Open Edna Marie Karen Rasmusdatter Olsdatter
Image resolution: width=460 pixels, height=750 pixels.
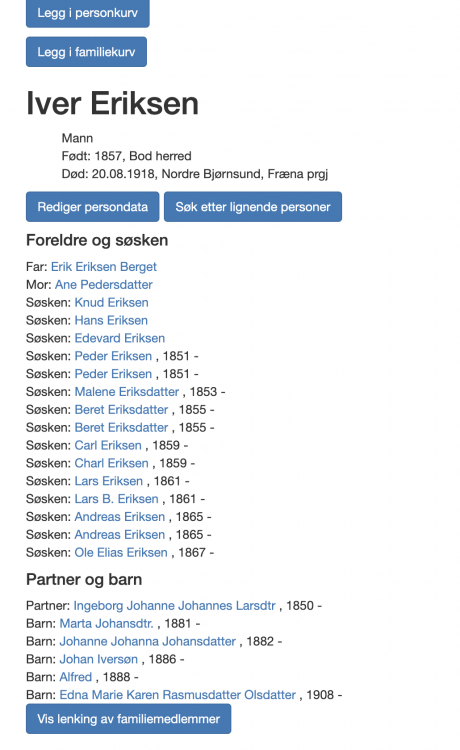tap(178, 695)
